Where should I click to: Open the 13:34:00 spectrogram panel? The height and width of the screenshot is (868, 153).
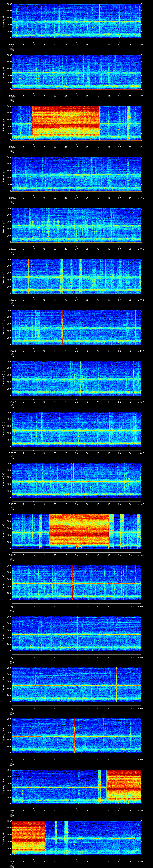pos(76,174)
